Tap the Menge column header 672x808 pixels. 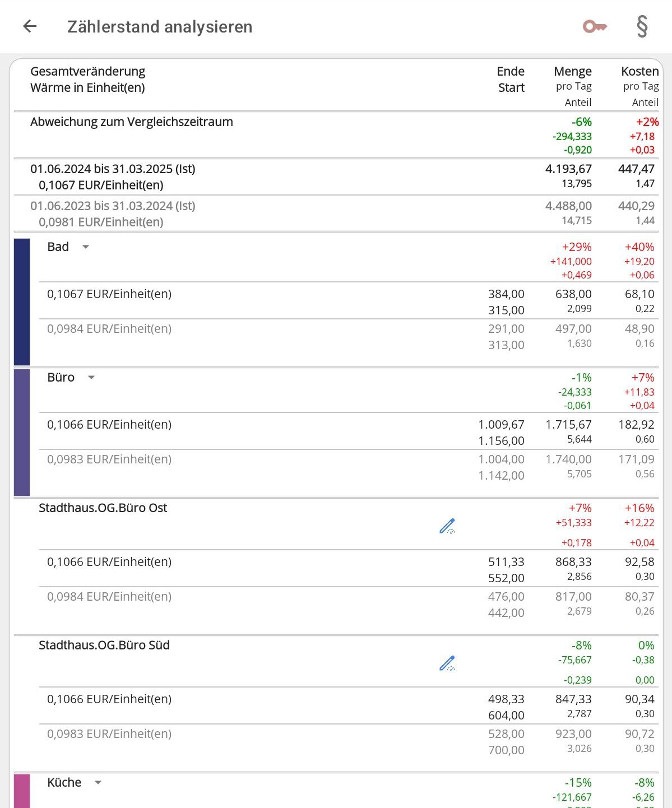[572, 72]
